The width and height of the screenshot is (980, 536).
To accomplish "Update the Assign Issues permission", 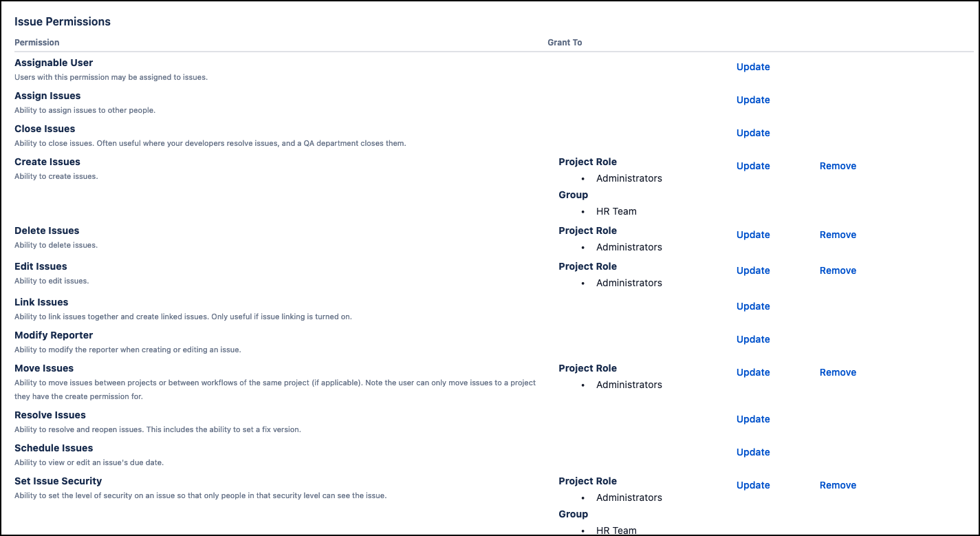I will (753, 100).
